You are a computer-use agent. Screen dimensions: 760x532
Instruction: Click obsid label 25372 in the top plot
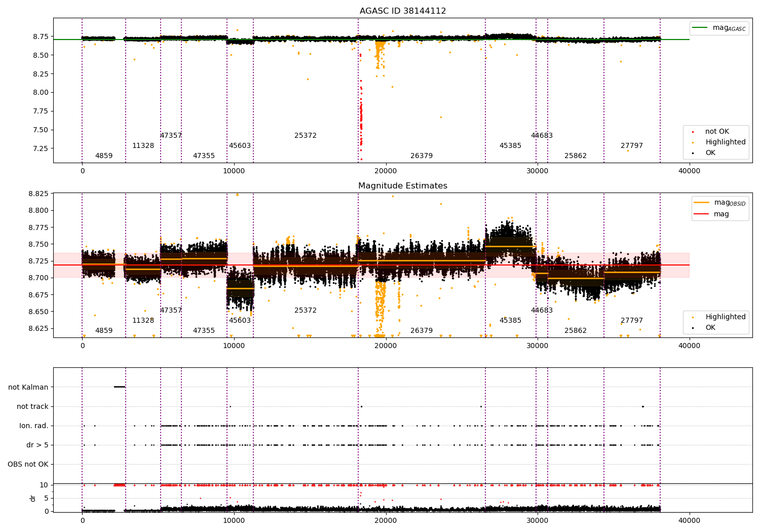pyautogui.click(x=306, y=136)
